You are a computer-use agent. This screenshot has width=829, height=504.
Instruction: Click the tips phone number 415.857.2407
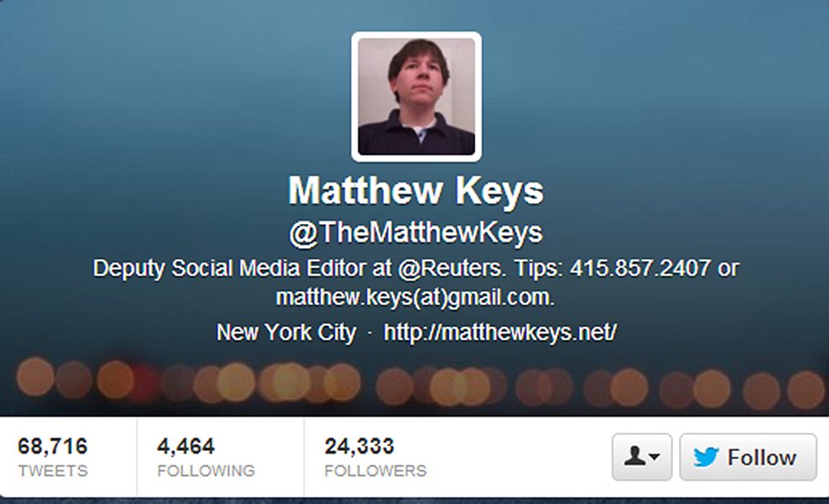coord(640,268)
